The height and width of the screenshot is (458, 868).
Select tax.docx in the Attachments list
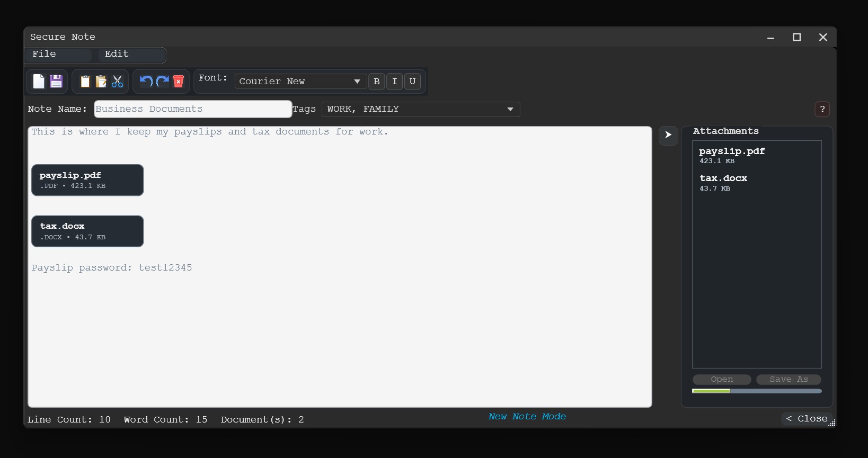click(x=757, y=183)
